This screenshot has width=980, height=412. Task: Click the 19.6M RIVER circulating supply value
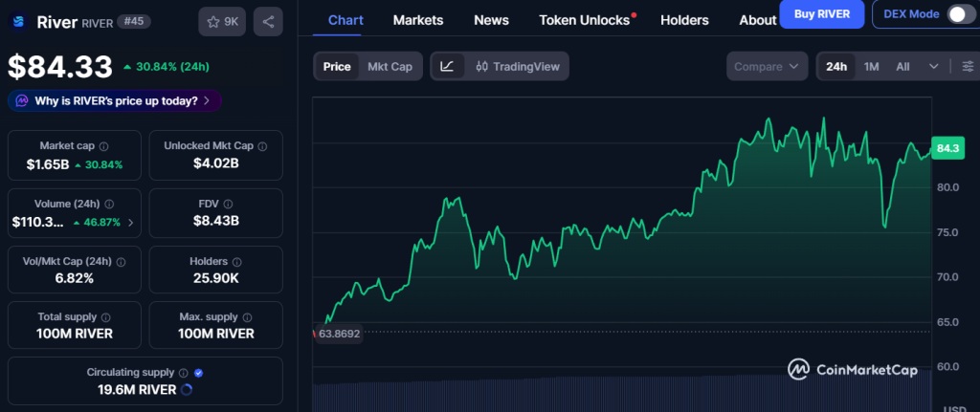[137, 390]
